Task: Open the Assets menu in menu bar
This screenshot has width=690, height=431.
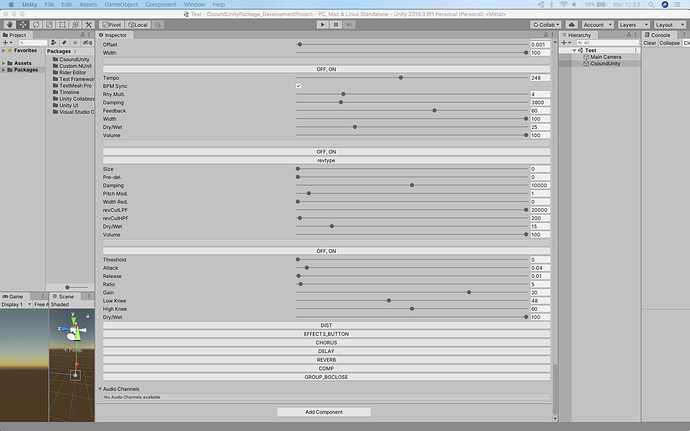Action: [88, 4]
